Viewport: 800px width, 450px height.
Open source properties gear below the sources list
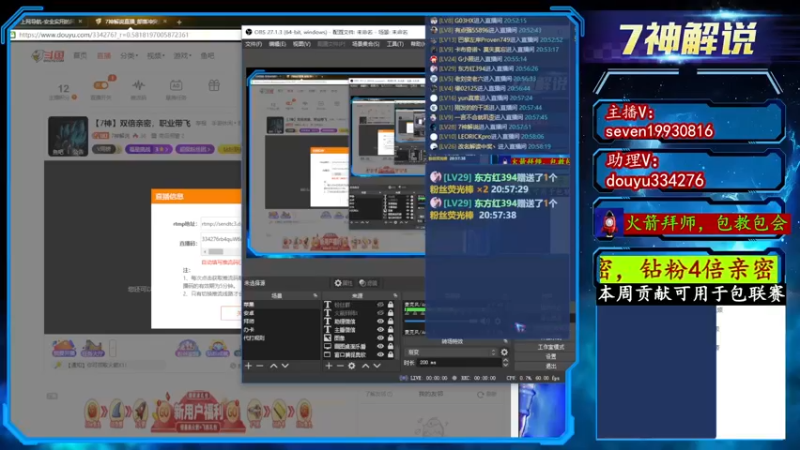click(x=352, y=366)
